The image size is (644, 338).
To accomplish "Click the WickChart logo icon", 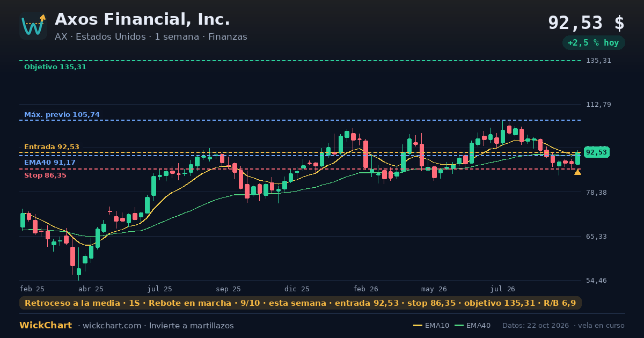I will (33, 26).
